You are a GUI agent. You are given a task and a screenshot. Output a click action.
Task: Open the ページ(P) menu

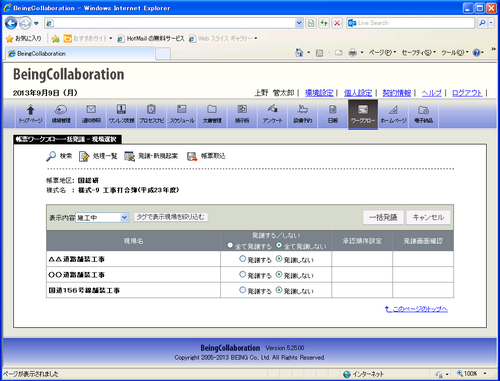tap(382, 53)
